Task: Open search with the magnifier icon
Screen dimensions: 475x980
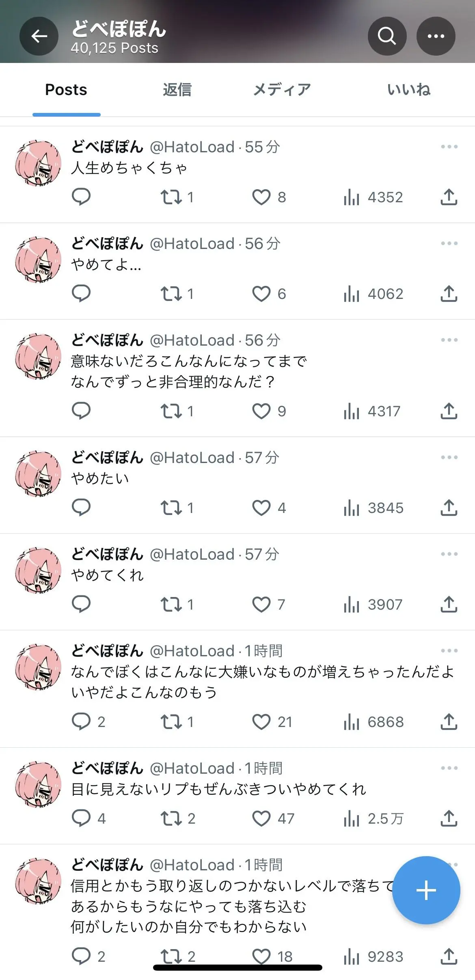Action: [x=387, y=36]
